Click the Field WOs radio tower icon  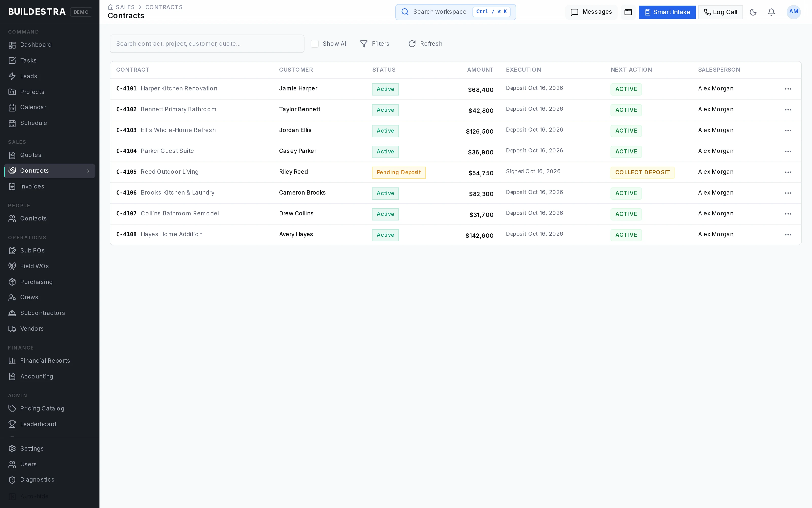(12, 266)
